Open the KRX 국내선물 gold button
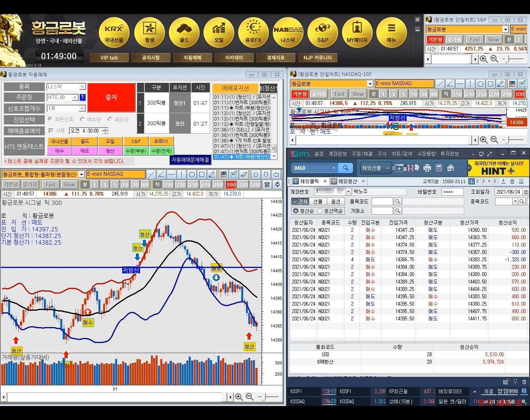530x420 pixels. (114, 33)
